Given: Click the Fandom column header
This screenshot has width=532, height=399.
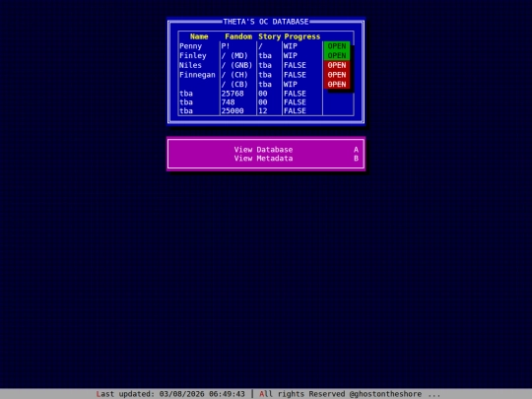Looking at the screenshot, I should 238,36.
